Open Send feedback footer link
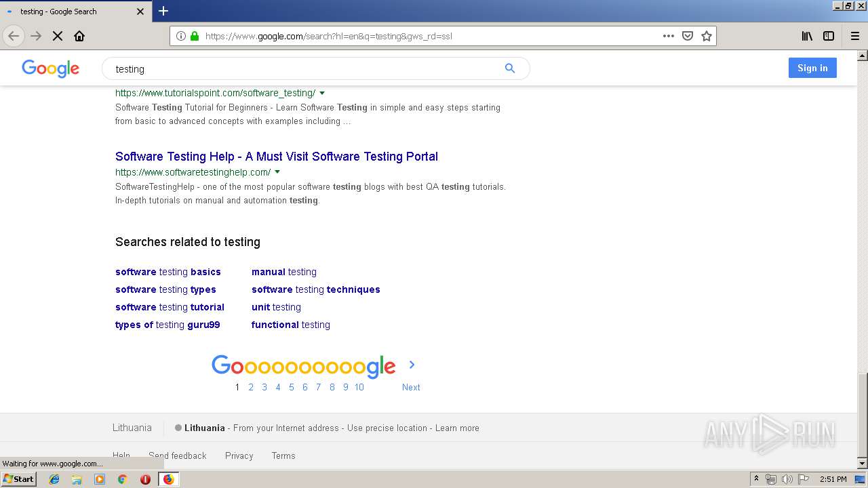Viewport: 868px width, 488px height. [x=178, y=456]
